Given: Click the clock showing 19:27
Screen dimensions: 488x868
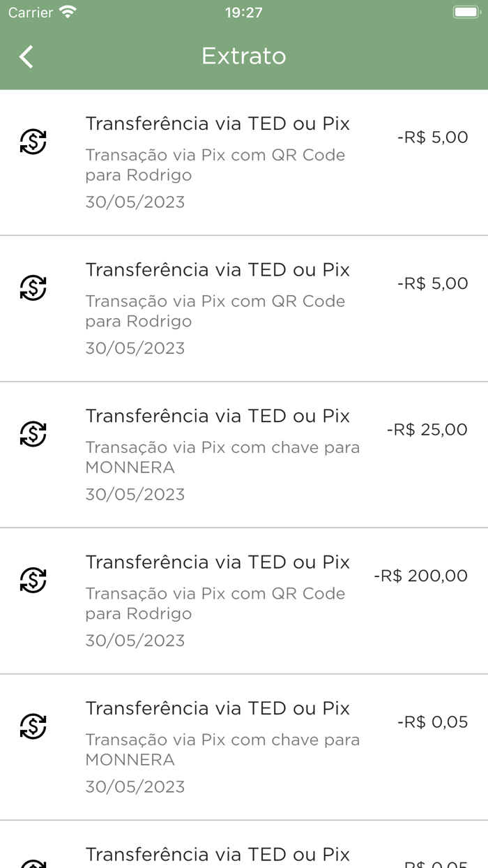Looking at the screenshot, I should [x=243, y=11].
